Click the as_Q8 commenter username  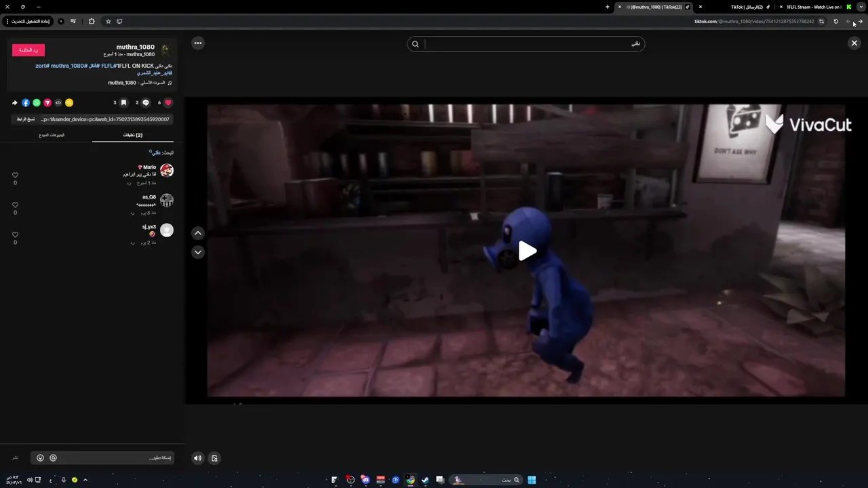pos(149,197)
